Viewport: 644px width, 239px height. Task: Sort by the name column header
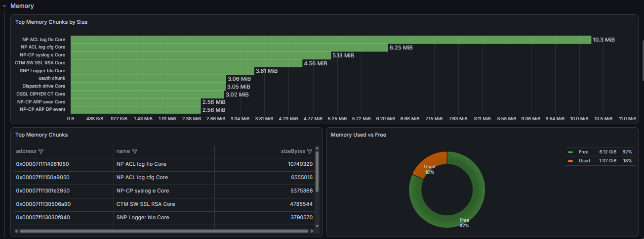click(123, 151)
